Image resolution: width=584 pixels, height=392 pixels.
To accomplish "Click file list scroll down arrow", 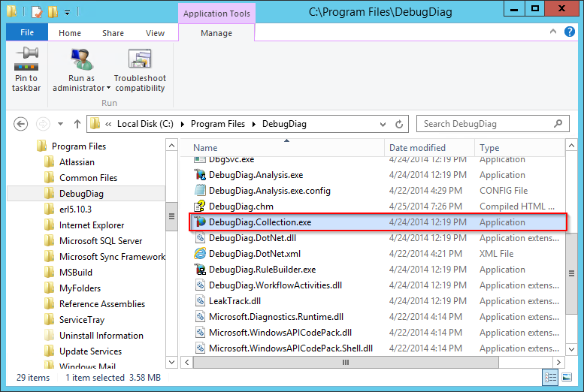I will (571, 349).
